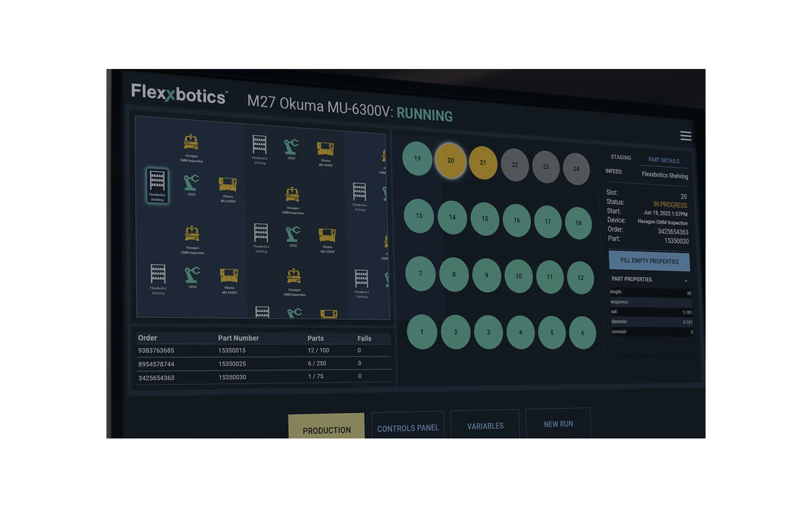The height and width of the screenshot is (508, 812).
Task: Select slot 16 circle
Action: click(517, 220)
